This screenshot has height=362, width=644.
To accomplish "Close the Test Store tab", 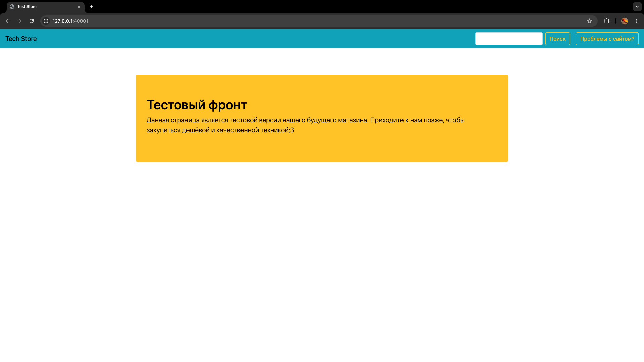I will coord(79,7).
